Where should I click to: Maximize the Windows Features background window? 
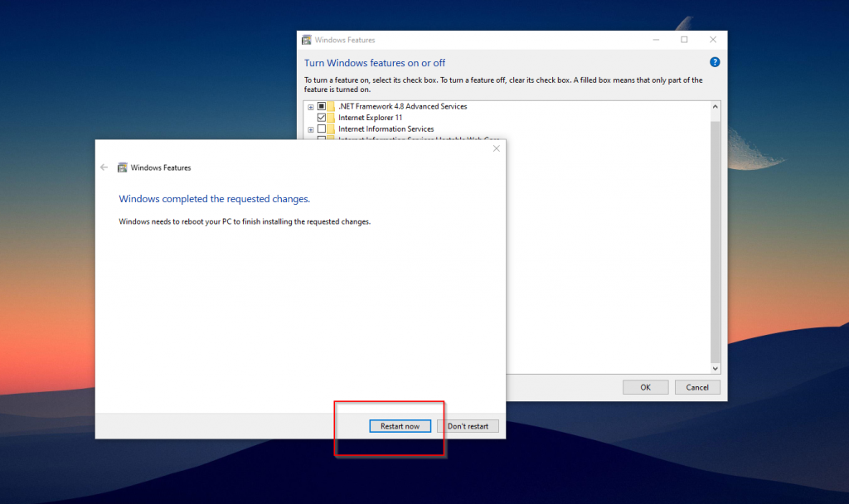pyautogui.click(x=684, y=40)
